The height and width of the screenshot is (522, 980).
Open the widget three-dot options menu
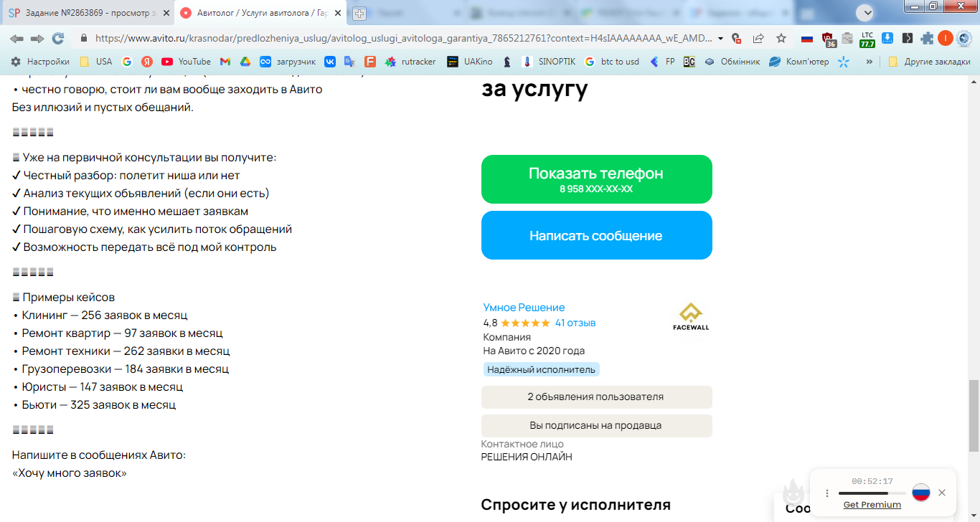[x=827, y=493]
